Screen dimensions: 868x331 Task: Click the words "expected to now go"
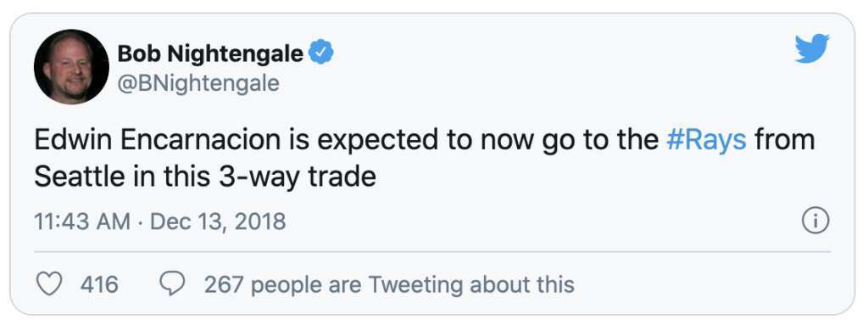(x=441, y=141)
